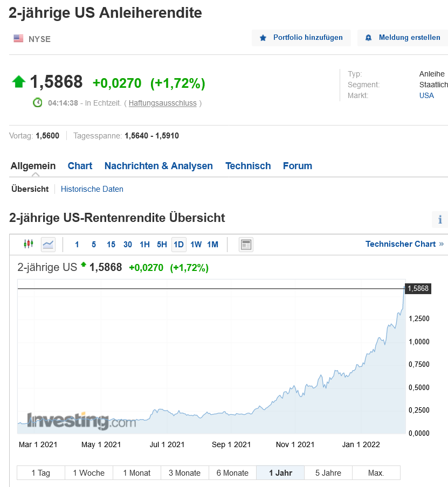
Task: Choose the 1H chart interval
Action: coord(144,245)
